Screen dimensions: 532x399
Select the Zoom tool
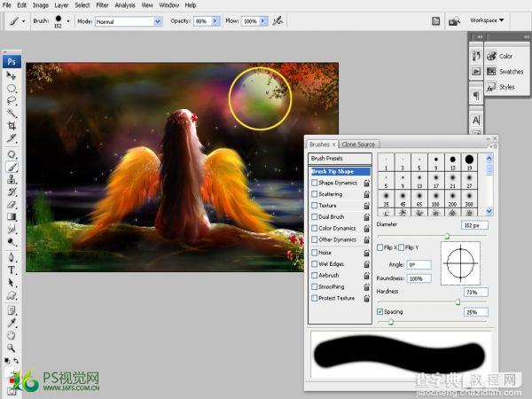(12, 348)
